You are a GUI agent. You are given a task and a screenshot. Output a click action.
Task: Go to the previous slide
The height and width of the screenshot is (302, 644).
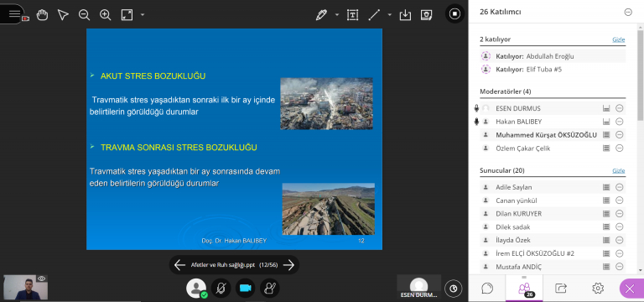point(180,265)
